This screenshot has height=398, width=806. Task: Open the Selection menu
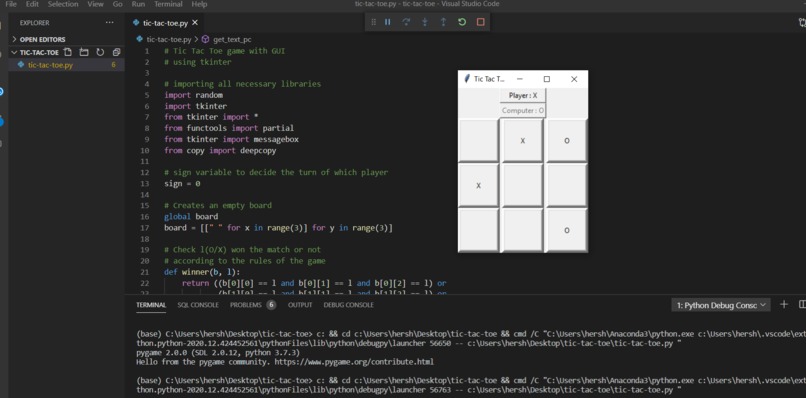62,4
